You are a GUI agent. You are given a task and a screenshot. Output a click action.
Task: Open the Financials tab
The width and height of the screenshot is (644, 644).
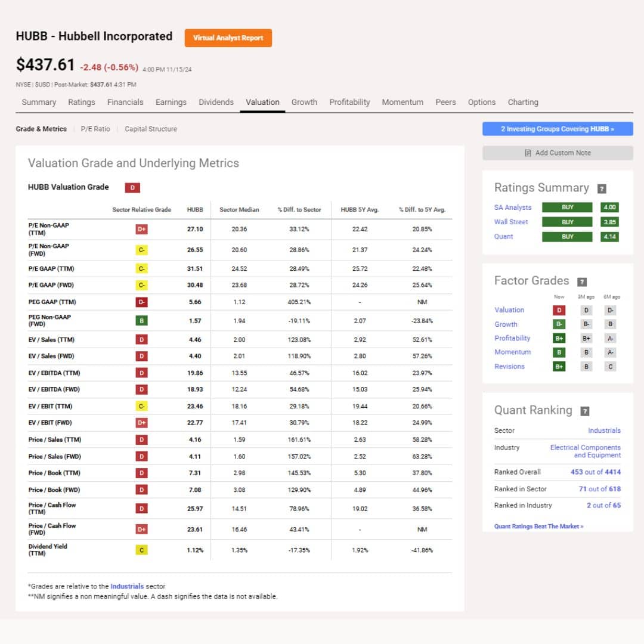(125, 103)
